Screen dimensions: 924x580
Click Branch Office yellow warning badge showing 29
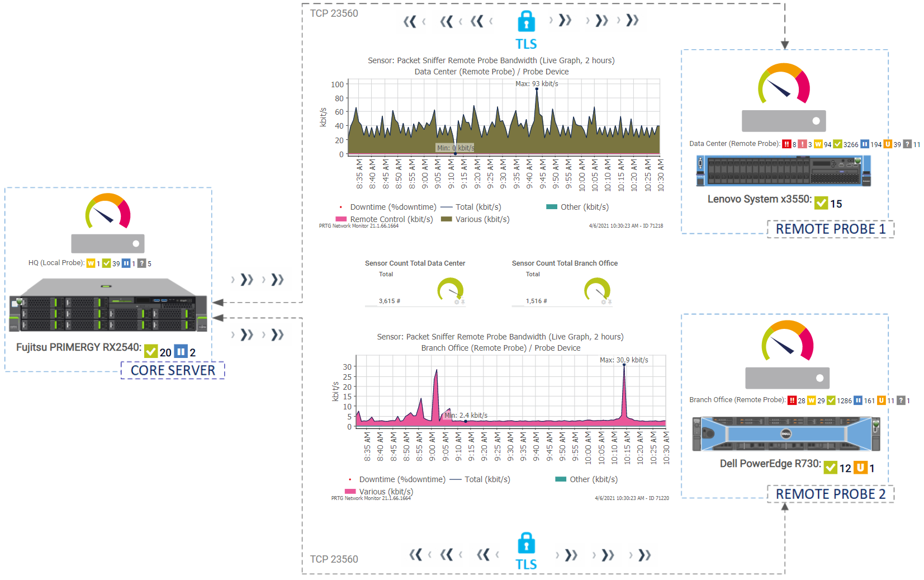click(811, 400)
